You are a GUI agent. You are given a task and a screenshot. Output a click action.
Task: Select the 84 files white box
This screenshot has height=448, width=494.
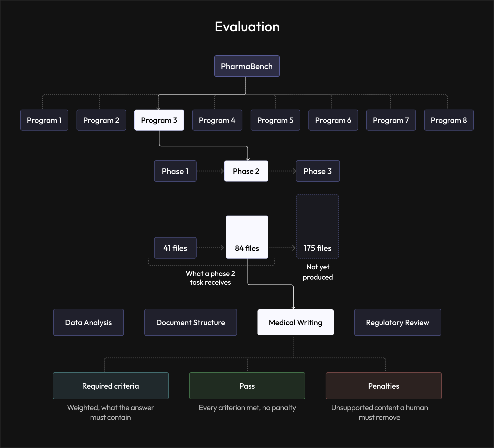point(247,237)
